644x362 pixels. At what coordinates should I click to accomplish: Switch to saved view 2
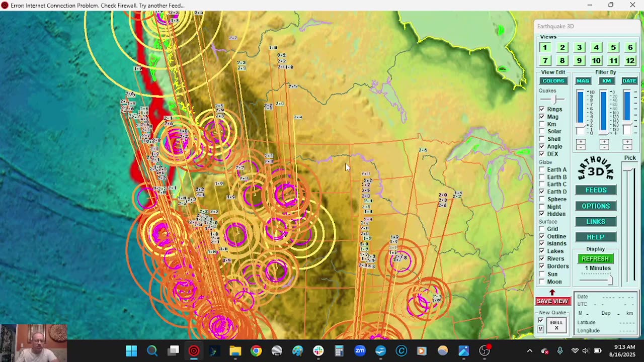coord(562,47)
